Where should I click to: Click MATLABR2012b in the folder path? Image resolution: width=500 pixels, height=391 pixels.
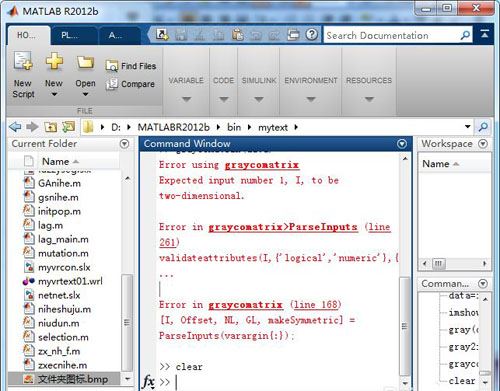174,127
